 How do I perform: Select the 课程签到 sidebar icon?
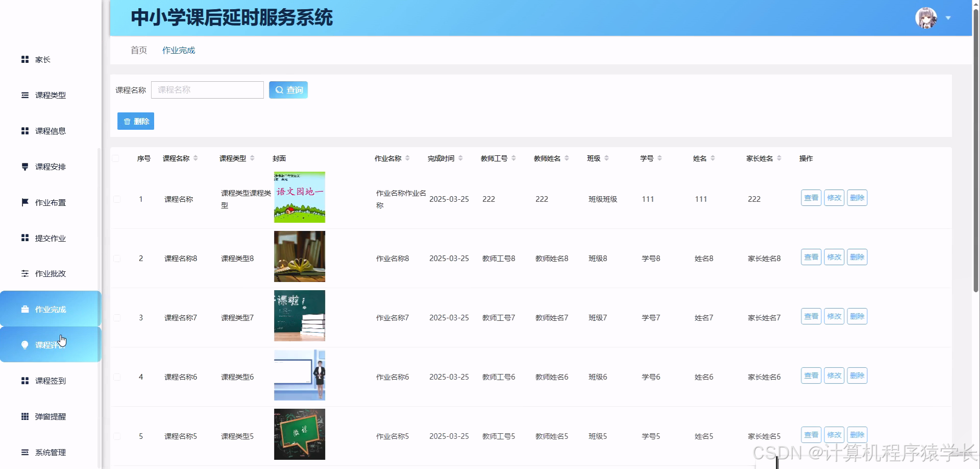tap(25, 381)
